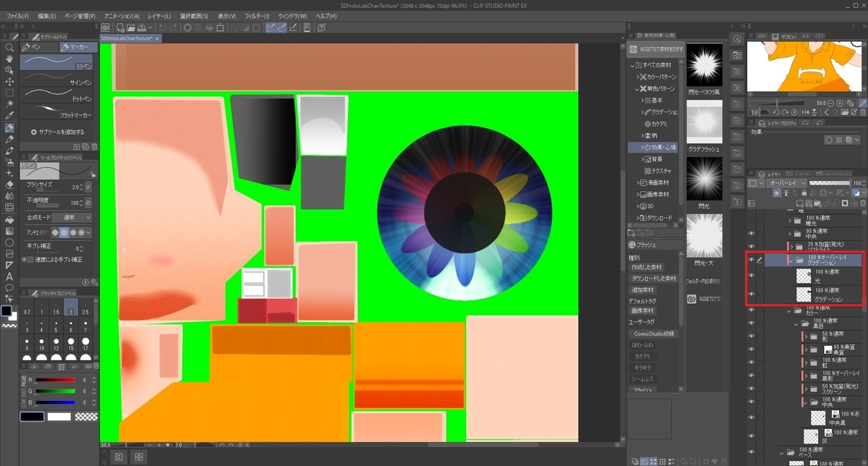Select the サインペン sub tool
The width and height of the screenshot is (868, 466).
(58, 78)
